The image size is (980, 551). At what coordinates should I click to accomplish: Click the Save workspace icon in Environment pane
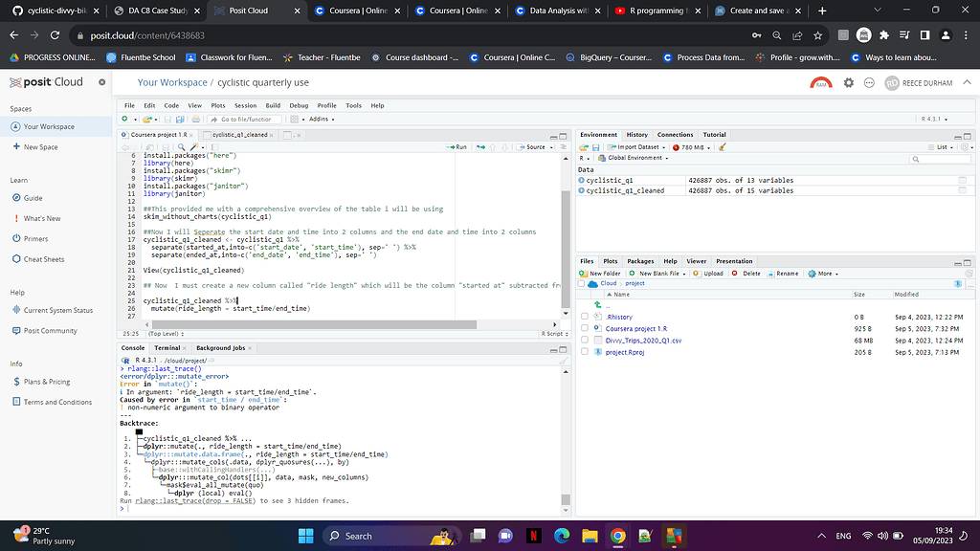(x=595, y=147)
